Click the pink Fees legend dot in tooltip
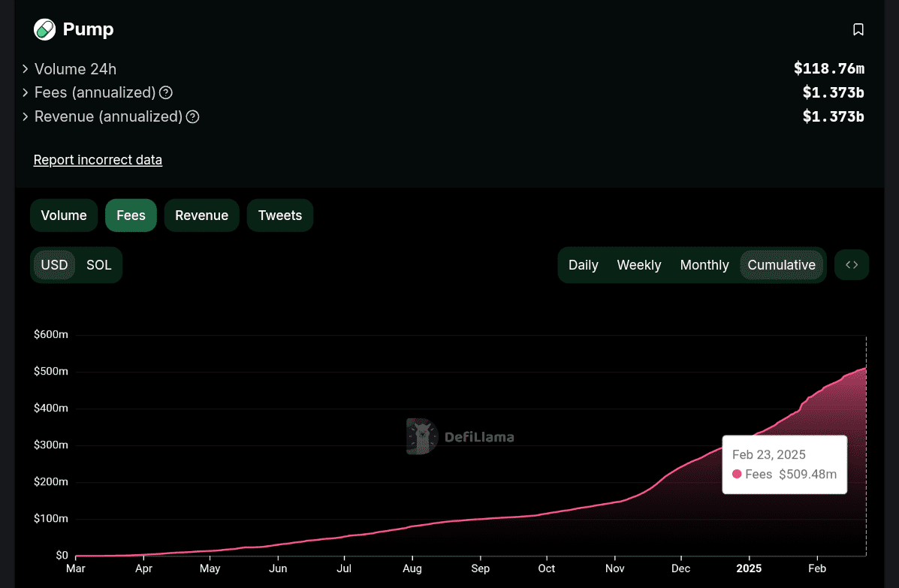Screen dimensions: 899x588 (x=736, y=474)
